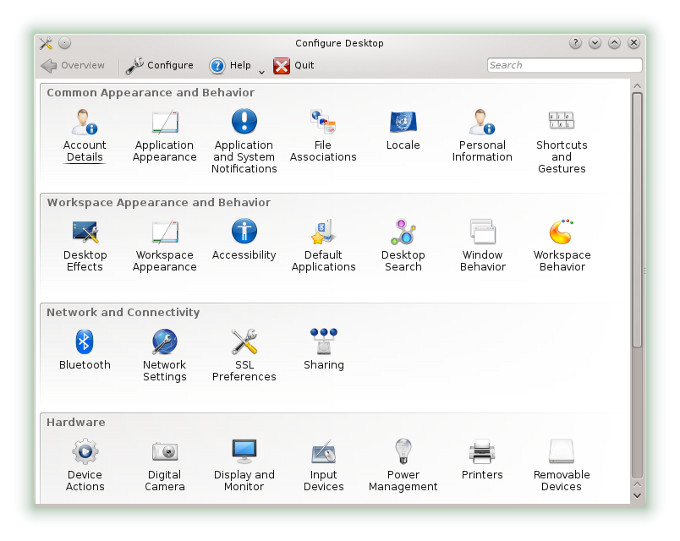This screenshot has height=541, width=680.
Task: Open Network Settings module
Action: tap(164, 356)
